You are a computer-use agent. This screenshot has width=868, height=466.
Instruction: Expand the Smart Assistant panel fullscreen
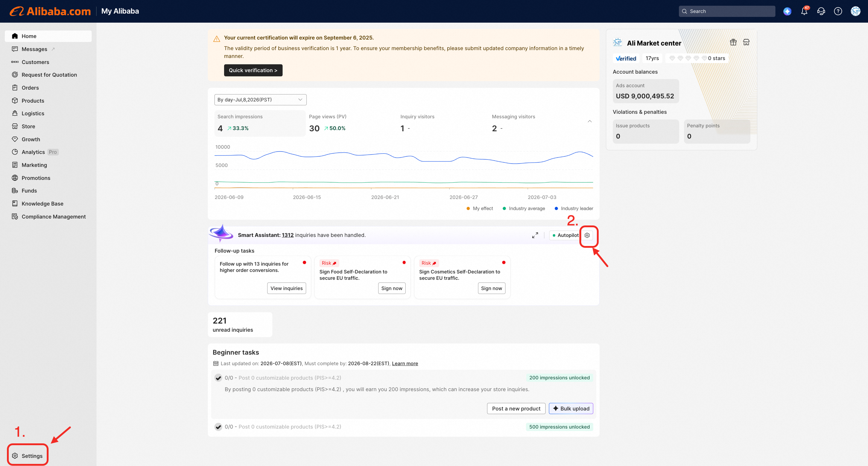[535, 235]
